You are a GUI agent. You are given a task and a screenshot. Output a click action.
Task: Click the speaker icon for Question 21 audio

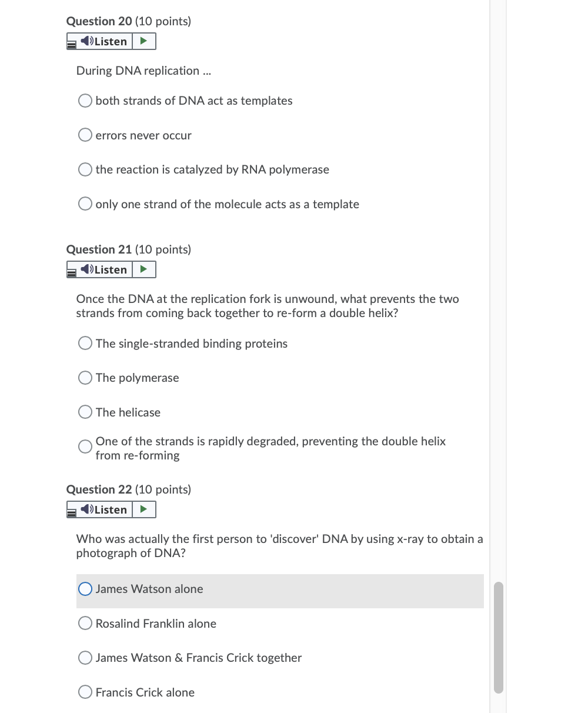tap(86, 269)
